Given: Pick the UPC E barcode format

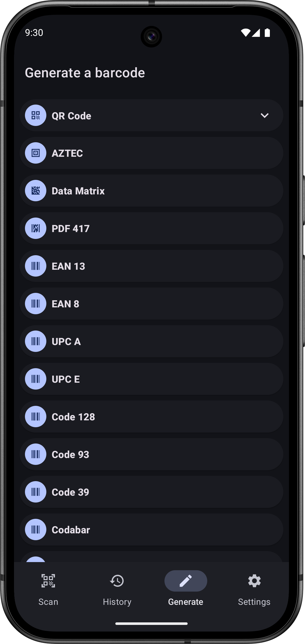Looking at the screenshot, I should click(151, 379).
